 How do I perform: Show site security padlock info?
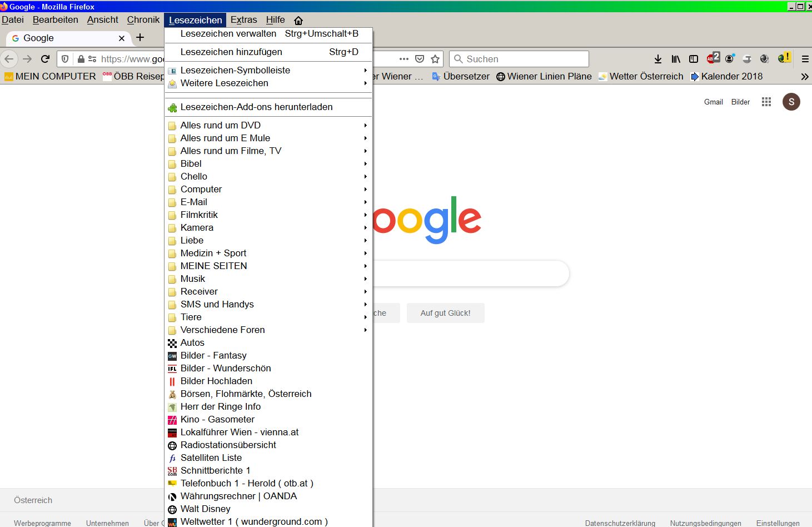point(81,59)
